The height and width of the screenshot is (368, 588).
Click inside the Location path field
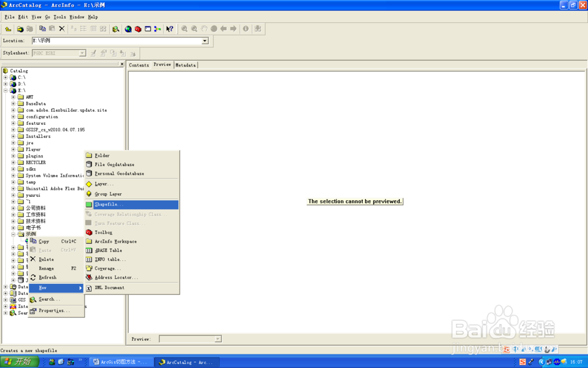coord(117,41)
